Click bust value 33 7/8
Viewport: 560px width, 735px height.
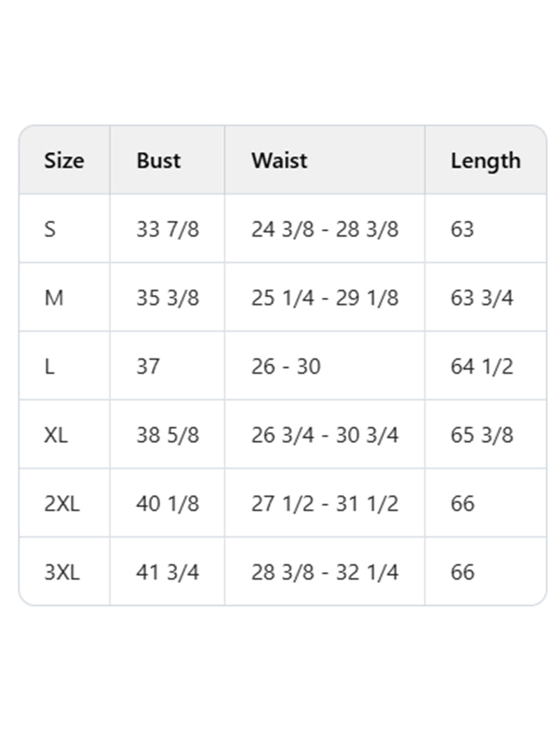(x=168, y=229)
